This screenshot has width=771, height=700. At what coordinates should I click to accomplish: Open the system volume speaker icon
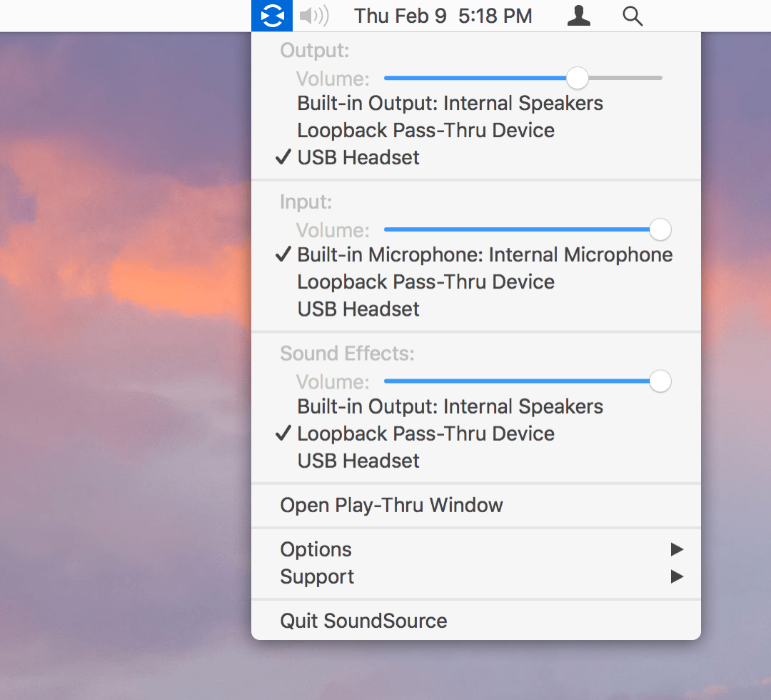coord(314,16)
